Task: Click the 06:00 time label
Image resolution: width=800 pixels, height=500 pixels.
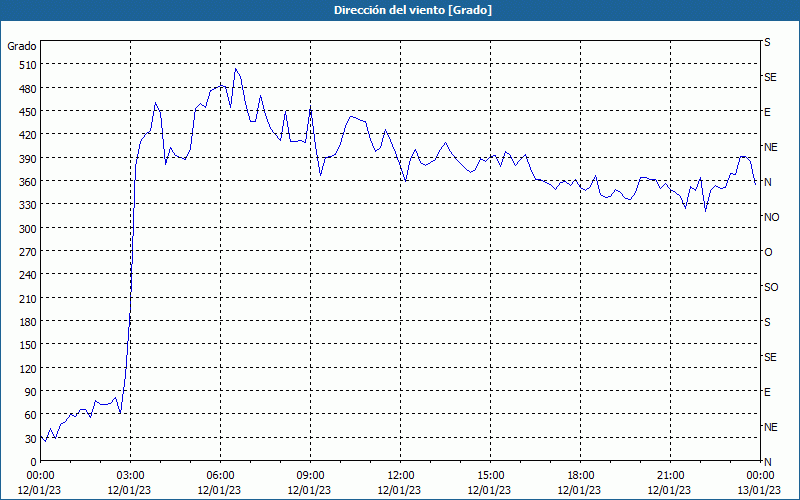Action: click(220, 476)
